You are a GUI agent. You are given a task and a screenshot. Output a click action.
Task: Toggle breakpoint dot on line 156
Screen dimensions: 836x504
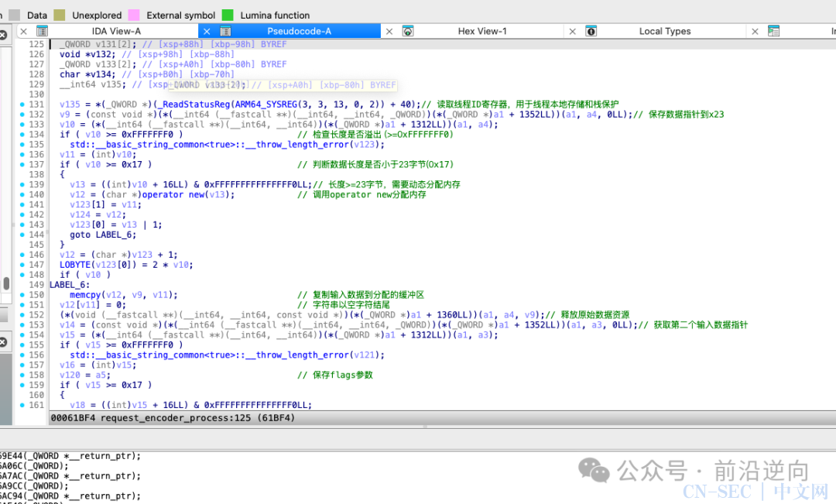point(22,355)
